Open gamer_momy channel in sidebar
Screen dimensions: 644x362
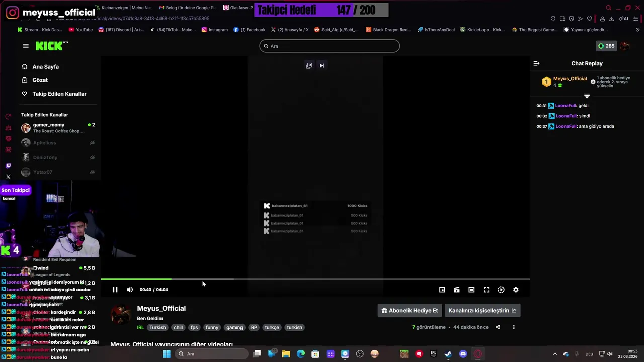[58, 128]
